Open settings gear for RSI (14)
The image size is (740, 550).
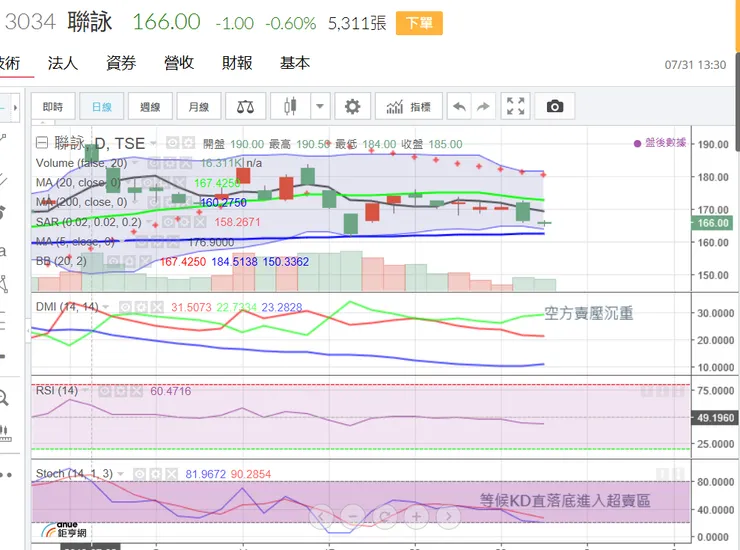coord(121,391)
